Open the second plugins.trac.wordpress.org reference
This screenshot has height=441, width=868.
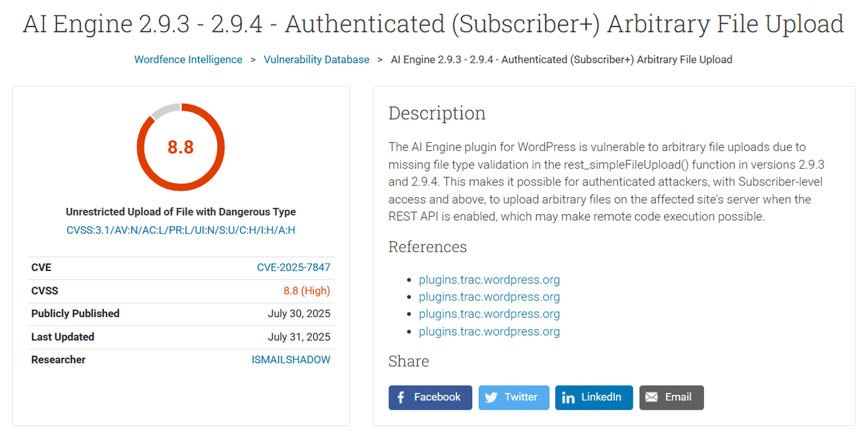[490, 297]
